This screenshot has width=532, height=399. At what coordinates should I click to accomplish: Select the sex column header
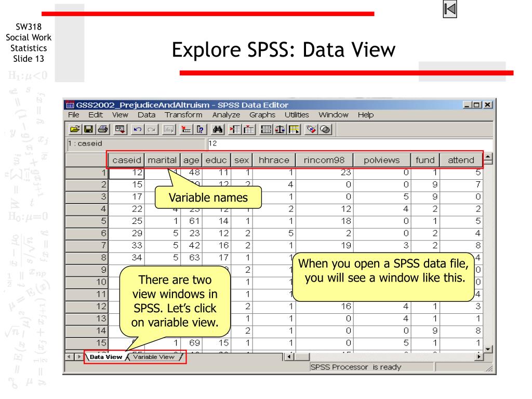[x=242, y=160]
